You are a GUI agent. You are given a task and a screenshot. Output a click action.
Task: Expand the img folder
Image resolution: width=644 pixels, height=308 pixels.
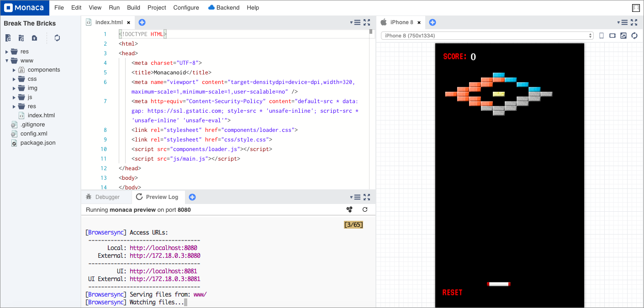[x=14, y=88]
